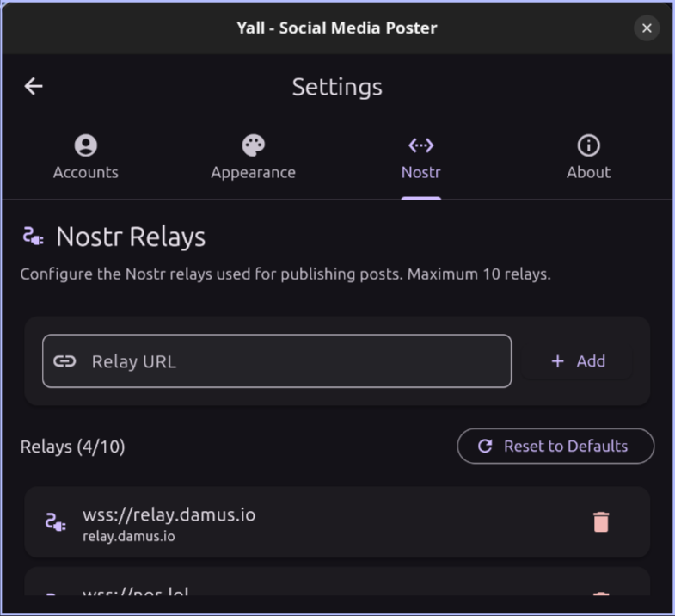Click the Nostr Relays heading text
This screenshot has width=675, height=616.
[x=131, y=237]
